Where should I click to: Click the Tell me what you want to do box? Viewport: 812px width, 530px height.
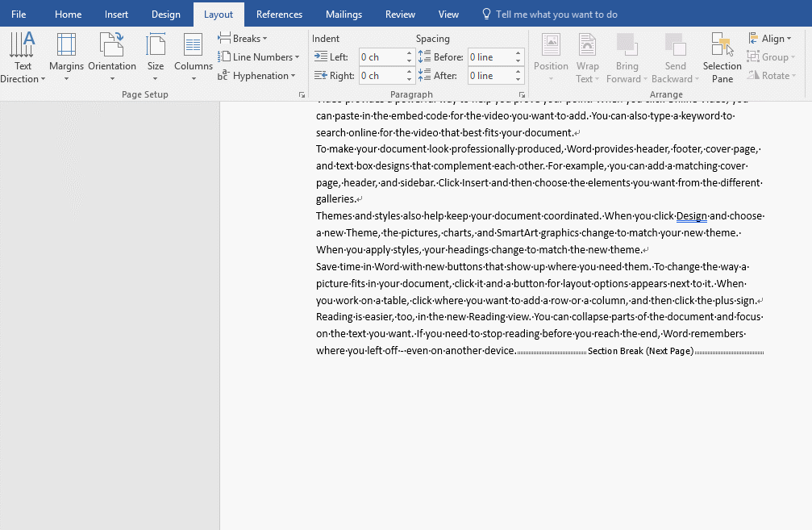pyautogui.click(x=556, y=15)
